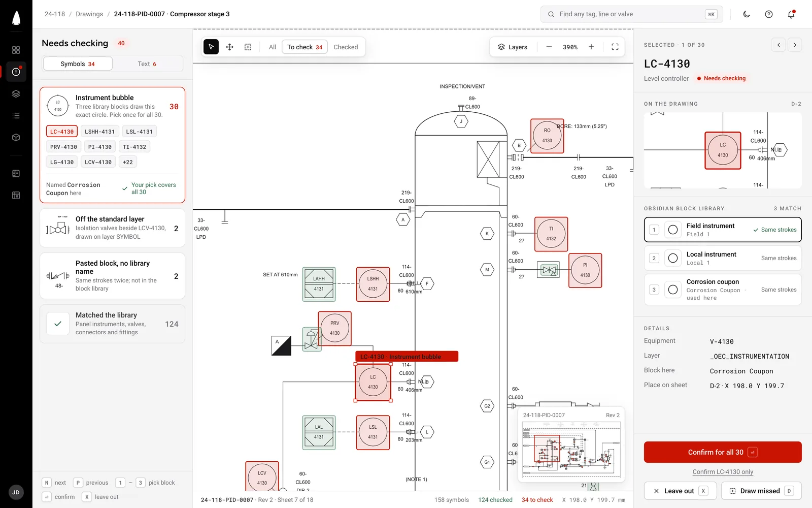Select Local instrument library match

pos(723,258)
